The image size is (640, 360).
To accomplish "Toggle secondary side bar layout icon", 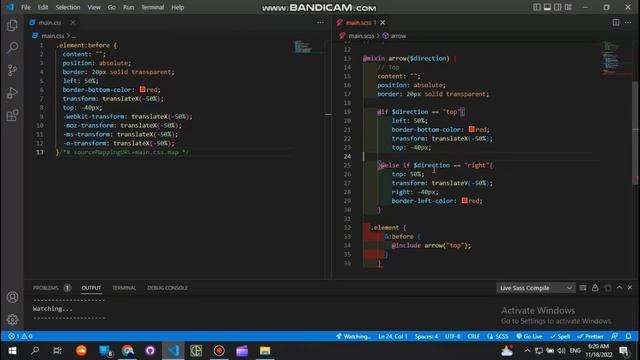I will [x=558, y=7].
